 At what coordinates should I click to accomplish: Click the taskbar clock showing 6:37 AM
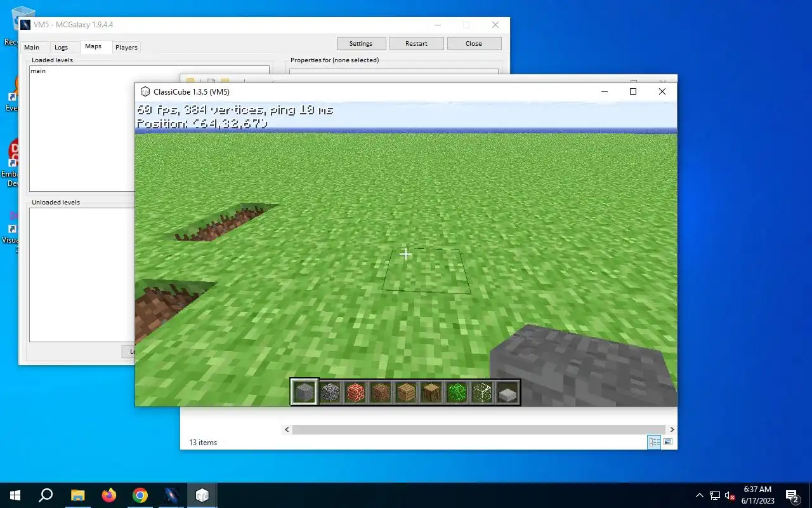point(757,495)
